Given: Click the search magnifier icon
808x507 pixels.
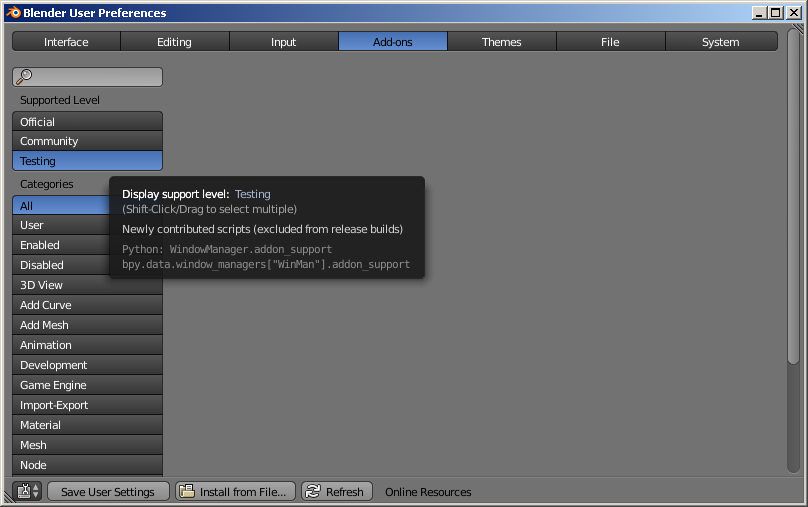Looking at the screenshot, I should [24, 77].
